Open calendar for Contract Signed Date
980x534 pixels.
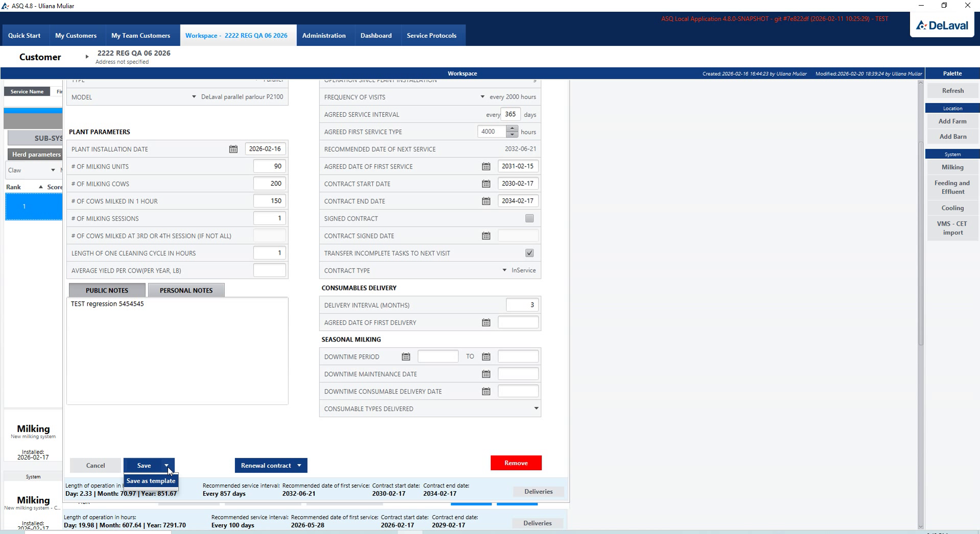pos(486,236)
